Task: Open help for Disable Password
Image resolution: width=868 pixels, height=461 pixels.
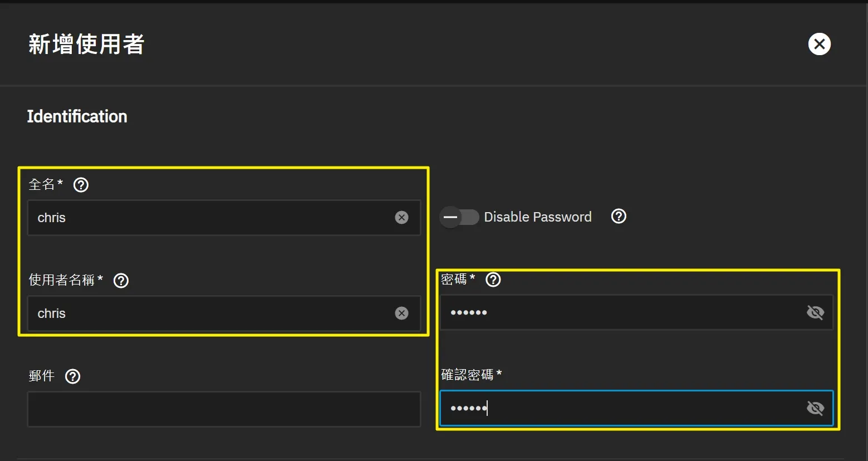Action: click(x=619, y=216)
